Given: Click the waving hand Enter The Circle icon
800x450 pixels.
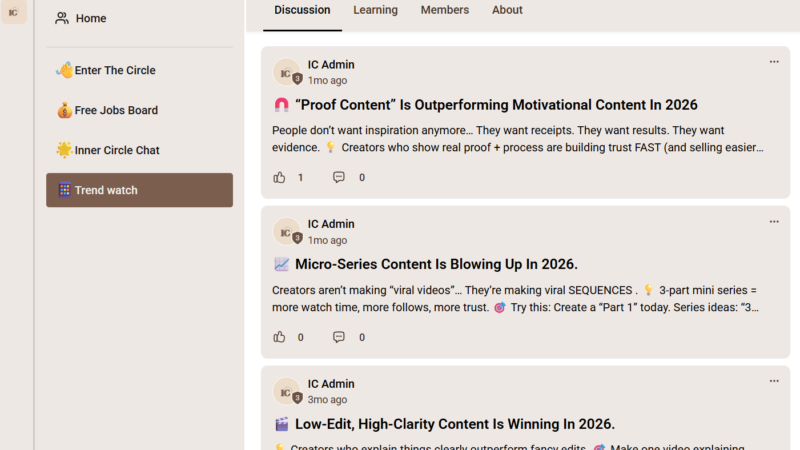Looking at the screenshot, I should tap(64, 70).
